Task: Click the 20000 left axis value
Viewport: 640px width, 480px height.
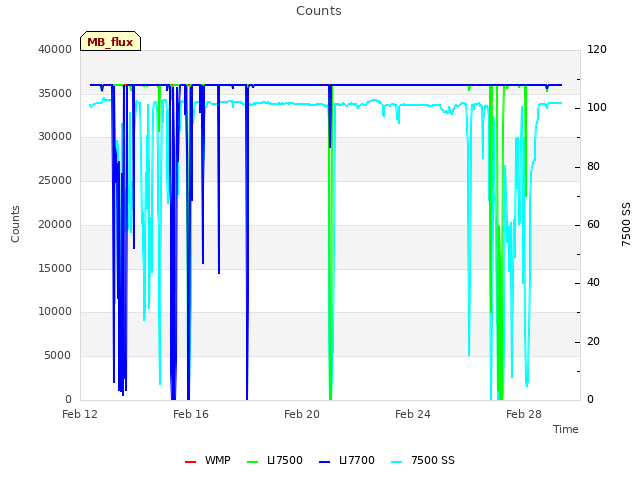Action: (x=55, y=224)
